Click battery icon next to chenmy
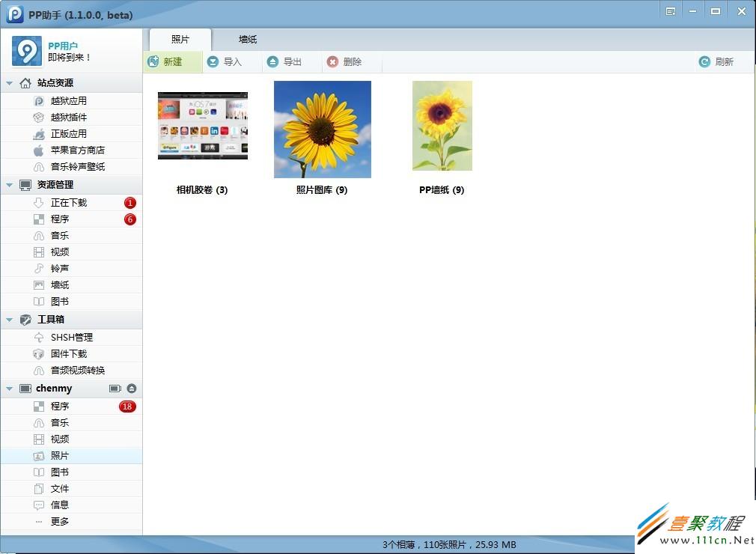The width and height of the screenshot is (756, 554). 115,389
